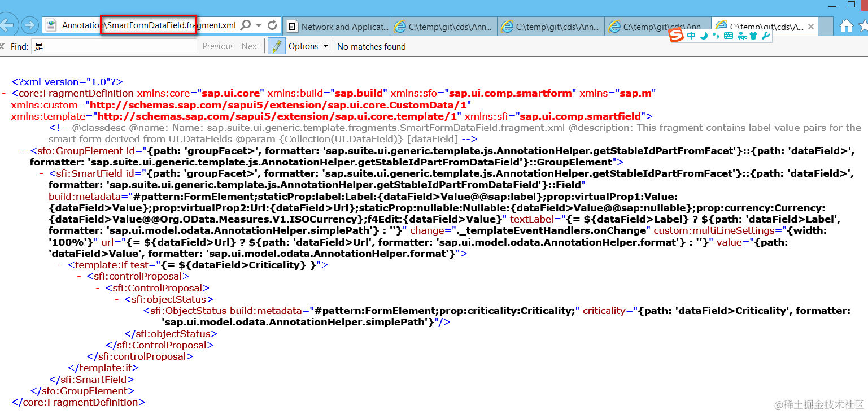868x414 pixels.
Task: Click the closing </sfi:objectStatus> tag
Action: tap(171, 334)
